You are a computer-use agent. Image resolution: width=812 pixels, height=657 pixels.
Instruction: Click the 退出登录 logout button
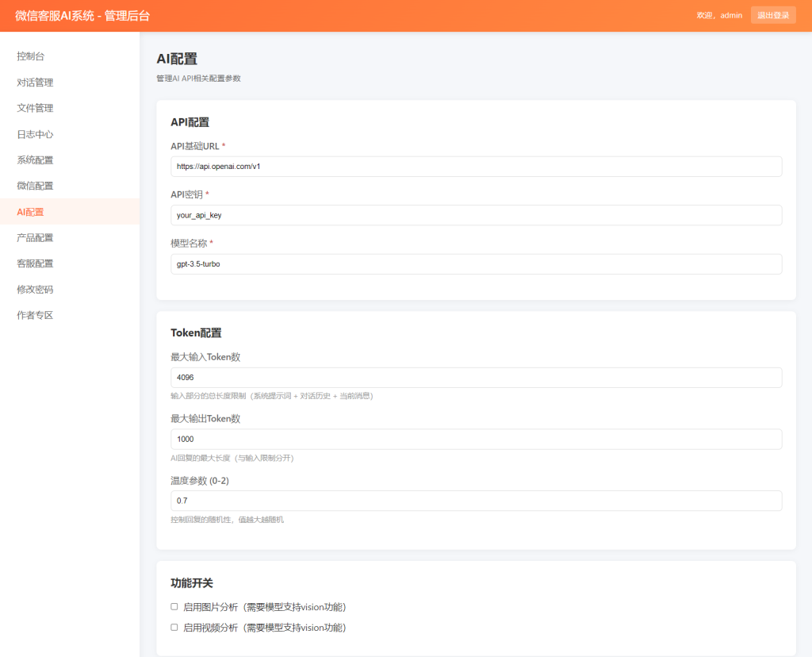coord(772,15)
